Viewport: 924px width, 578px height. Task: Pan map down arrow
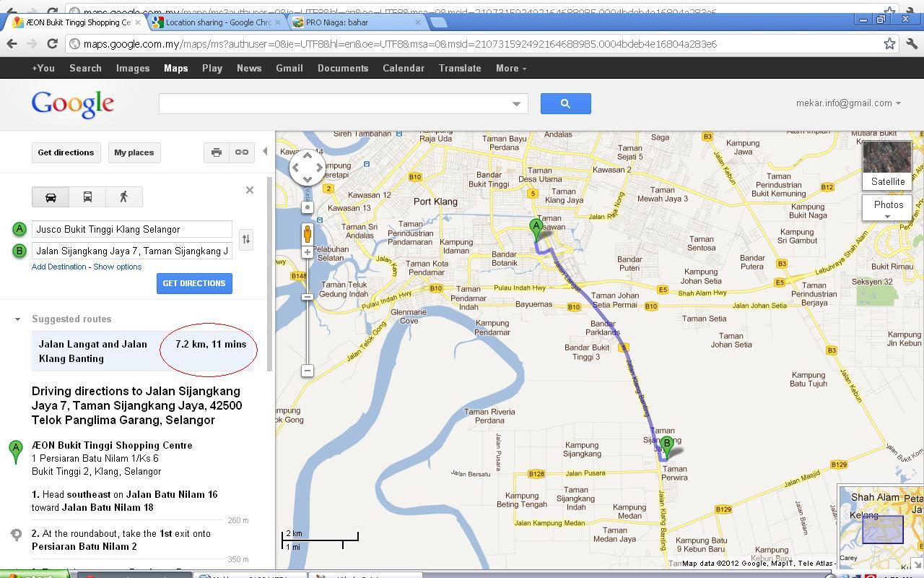tap(308, 179)
